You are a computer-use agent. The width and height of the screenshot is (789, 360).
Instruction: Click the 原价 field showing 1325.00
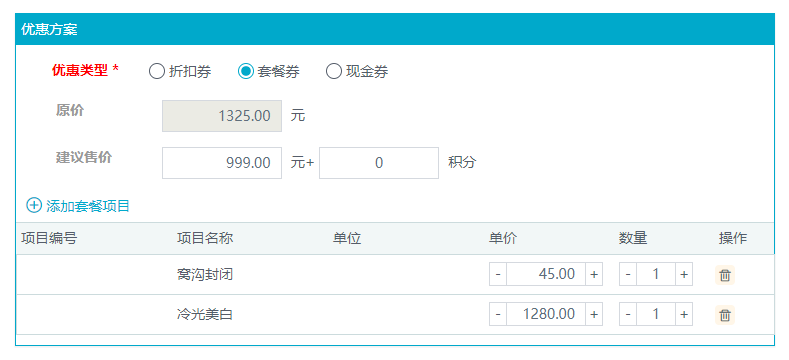point(222,116)
